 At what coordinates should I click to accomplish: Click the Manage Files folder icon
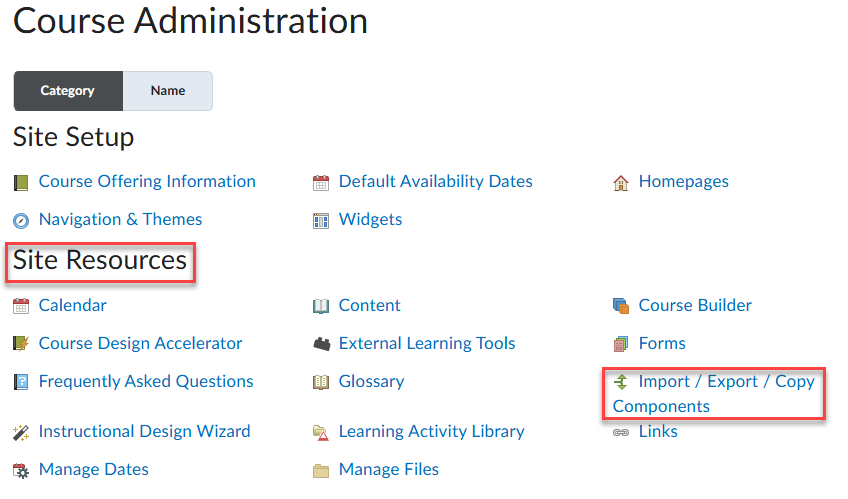pyautogui.click(x=321, y=470)
